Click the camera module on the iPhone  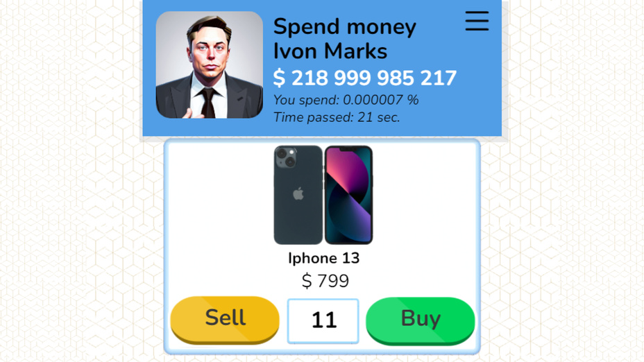[287, 157]
